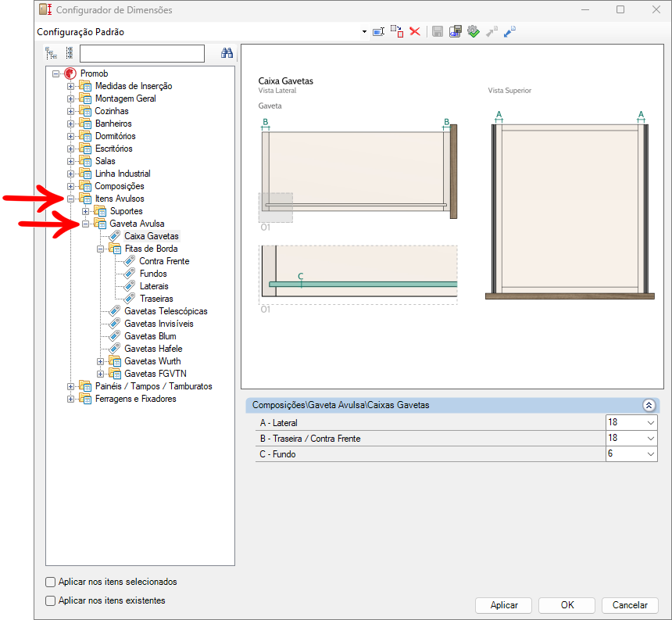Open the B - Traseira / Contra Frente dropdown

(651, 438)
